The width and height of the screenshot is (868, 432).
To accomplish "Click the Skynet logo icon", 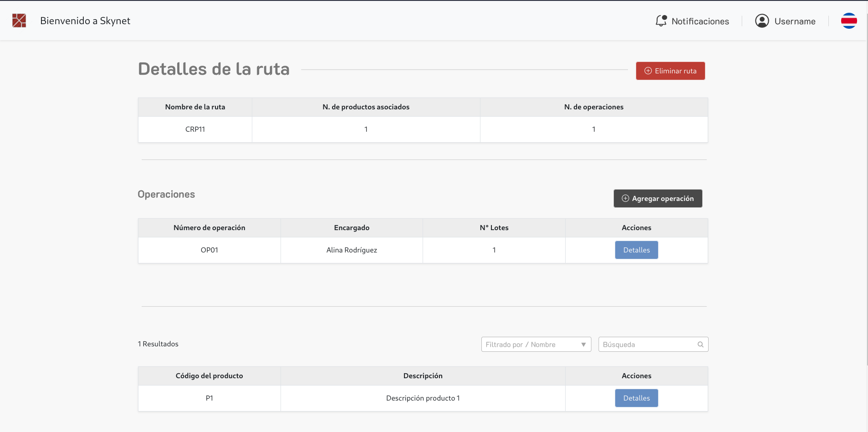I will coord(19,21).
